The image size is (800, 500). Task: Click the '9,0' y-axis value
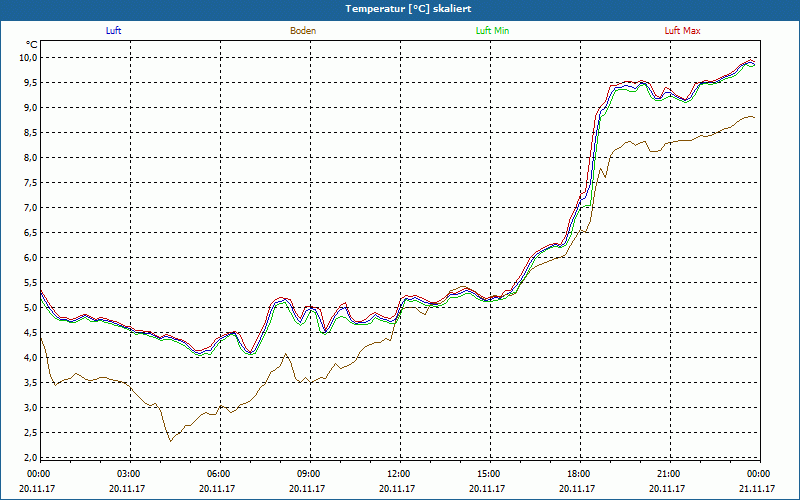pos(31,108)
